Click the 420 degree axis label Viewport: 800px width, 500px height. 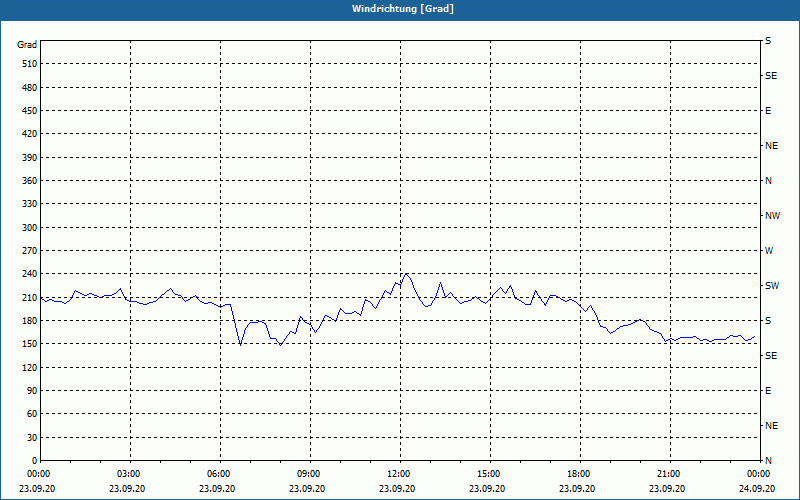tap(30, 134)
